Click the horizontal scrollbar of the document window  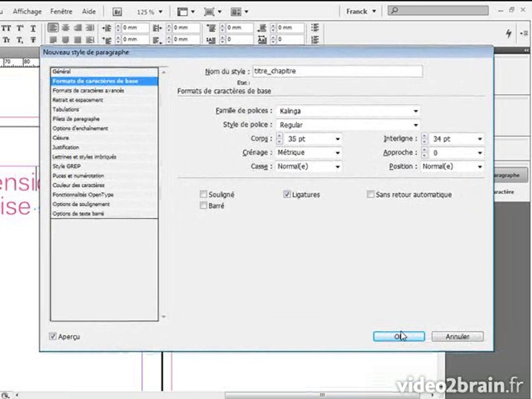(x=323, y=395)
